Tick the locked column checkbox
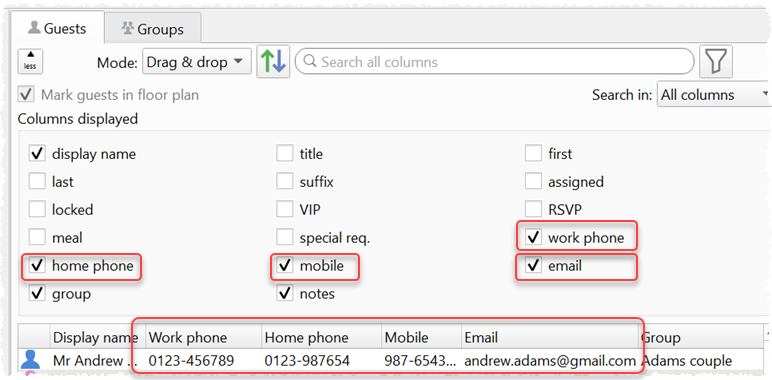Screen dimensions: 772x380 point(36,210)
